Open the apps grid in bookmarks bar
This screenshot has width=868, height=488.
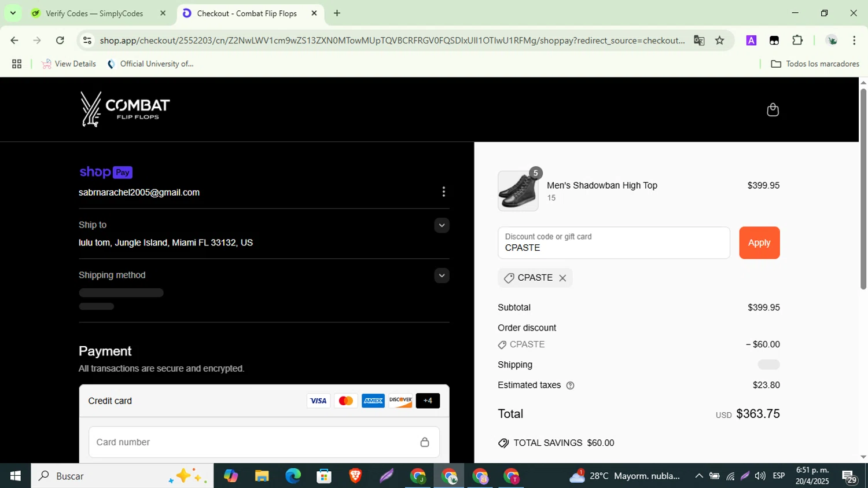(17, 64)
